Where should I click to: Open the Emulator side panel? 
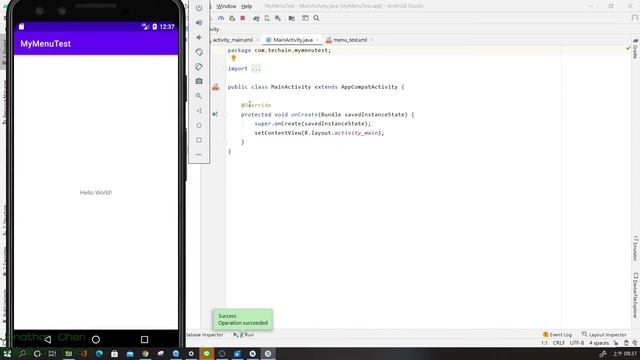636,248
